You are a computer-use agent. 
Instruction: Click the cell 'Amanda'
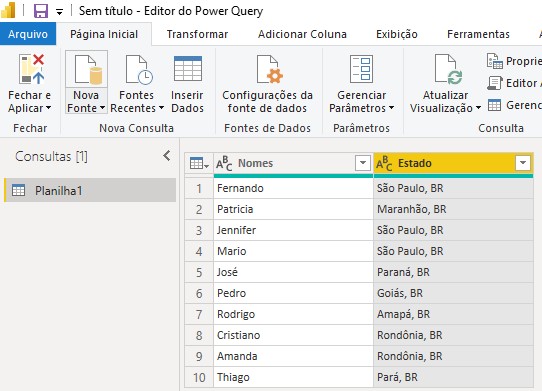point(293,356)
